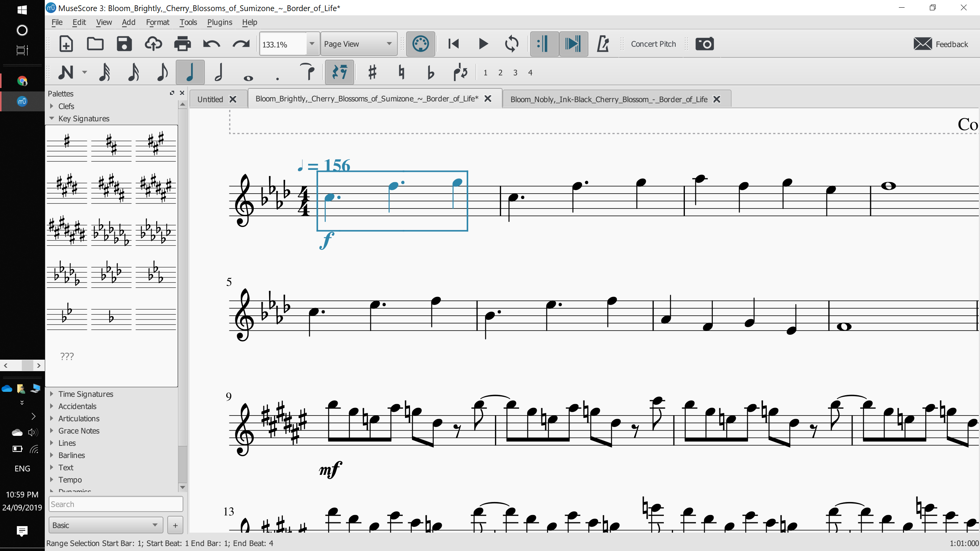Switch to Untitled score tab
Screen dimensions: 980x551
tap(210, 99)
